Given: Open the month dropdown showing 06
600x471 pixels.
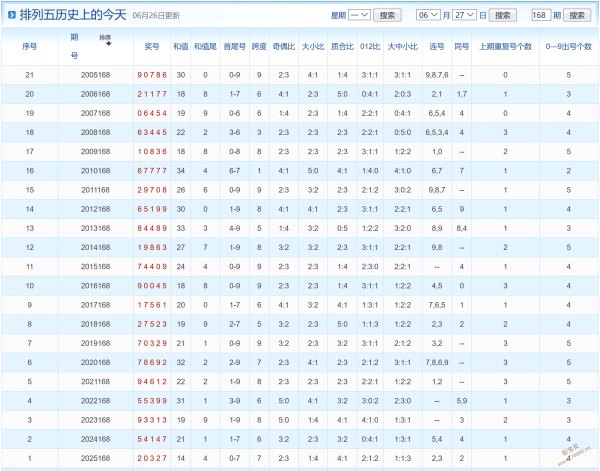Looking at the screenshot, I should click(428, 15).
